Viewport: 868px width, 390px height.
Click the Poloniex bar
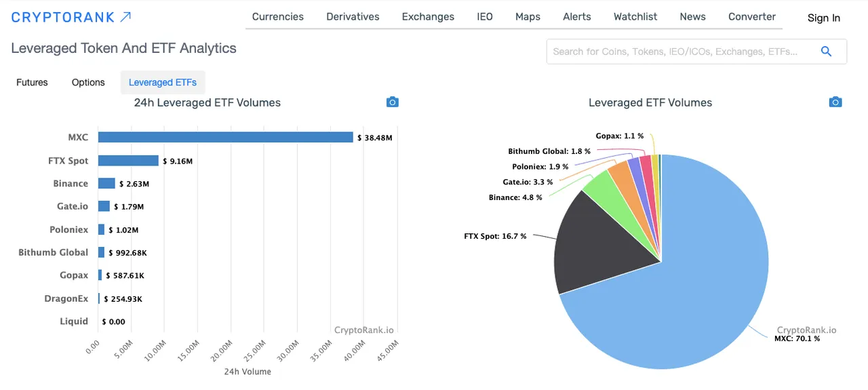coord(102,229)
